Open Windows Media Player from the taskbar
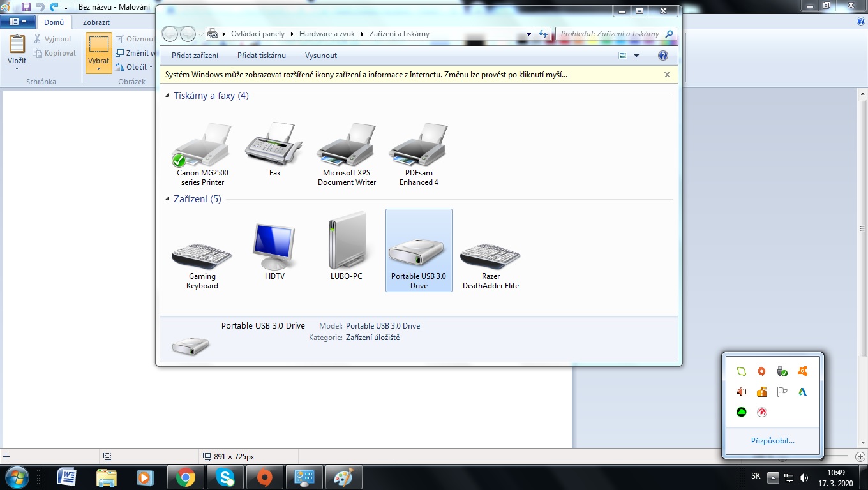 (x=146, y=477)
